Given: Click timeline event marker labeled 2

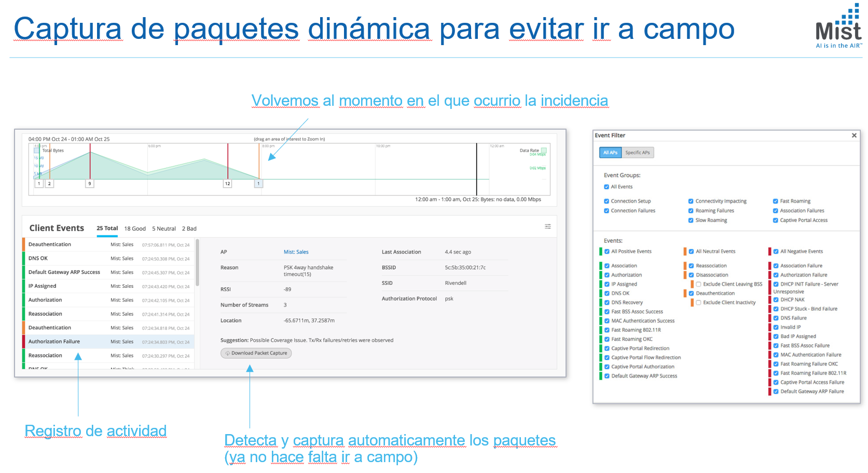Looking at the screenshot, I should click(x=49, y=184).
